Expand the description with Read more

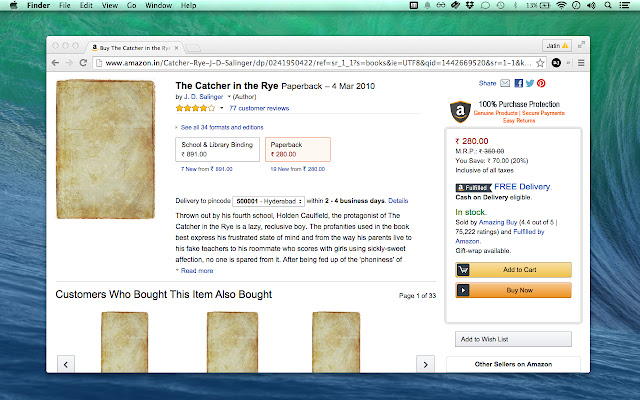(195, 271)
